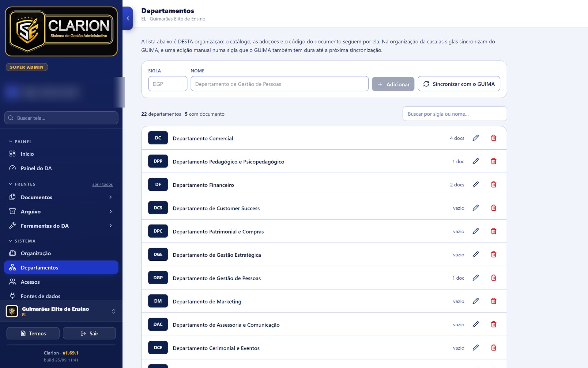Delete the Departamento Financeiro entry
The image size is (588, 368).
click(494, 185)
